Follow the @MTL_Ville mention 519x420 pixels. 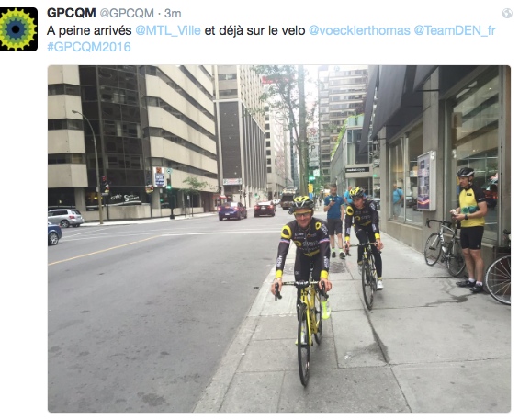pos(168,30)
